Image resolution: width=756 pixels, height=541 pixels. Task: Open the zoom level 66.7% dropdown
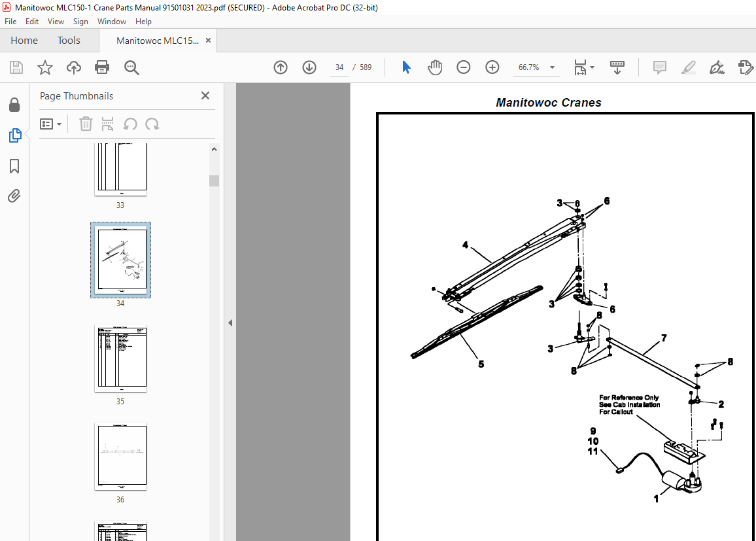point(553,67)
